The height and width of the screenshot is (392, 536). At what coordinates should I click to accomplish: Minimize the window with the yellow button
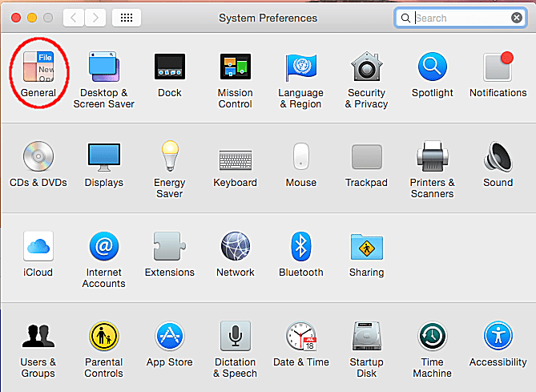click(32, 18)
